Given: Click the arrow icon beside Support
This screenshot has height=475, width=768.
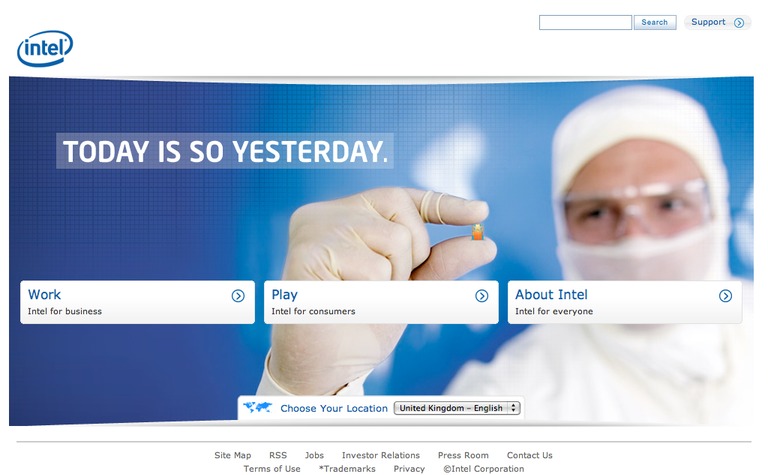Looking at the screenshot, I should tap(739, 23).
